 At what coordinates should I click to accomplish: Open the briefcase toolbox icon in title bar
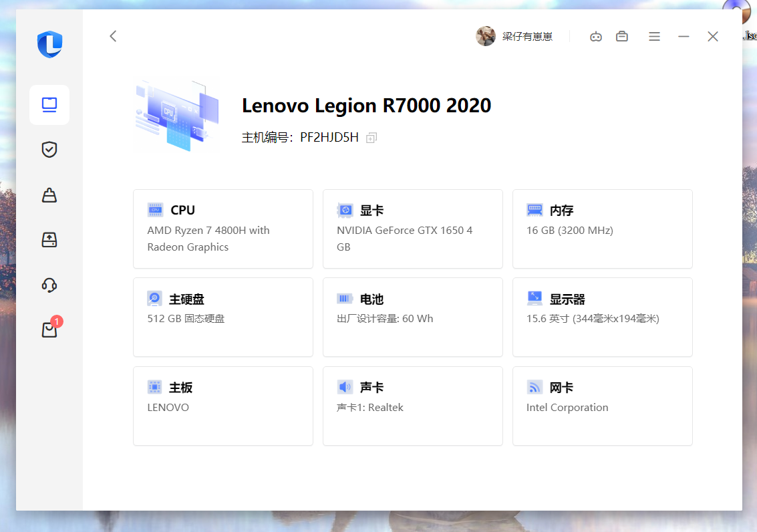(x=622, y=36)
